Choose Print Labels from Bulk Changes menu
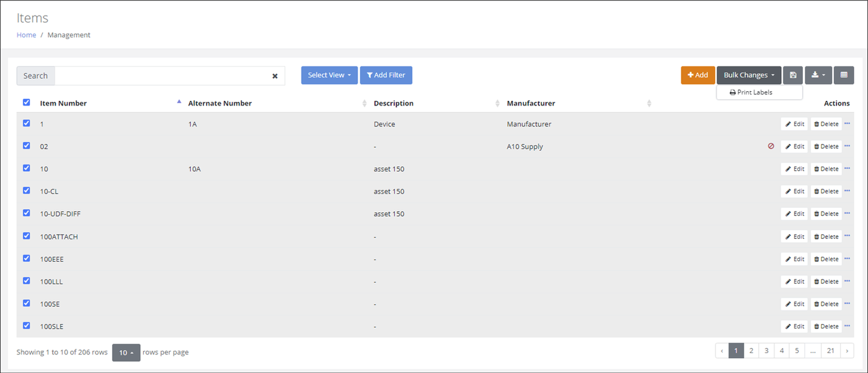Screen dimensions: 868x373 click(x=751, y=92)
